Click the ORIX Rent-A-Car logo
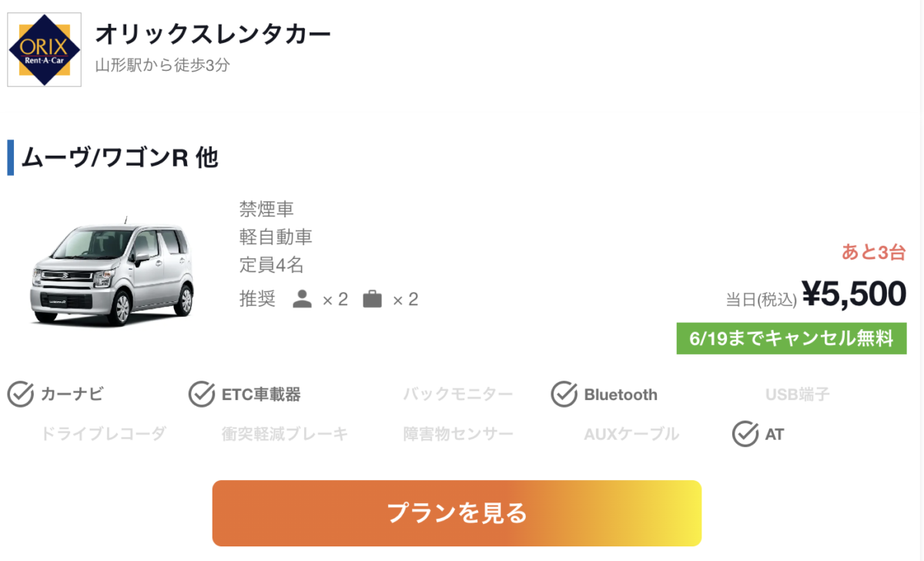 (x=44, y=49)
